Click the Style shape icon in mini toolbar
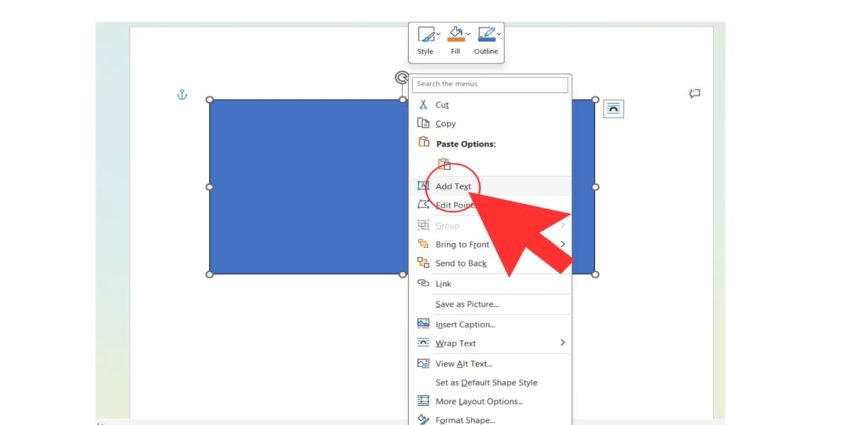Image resolution: width=850 pixels, height=425 pixels. [425, 35]
